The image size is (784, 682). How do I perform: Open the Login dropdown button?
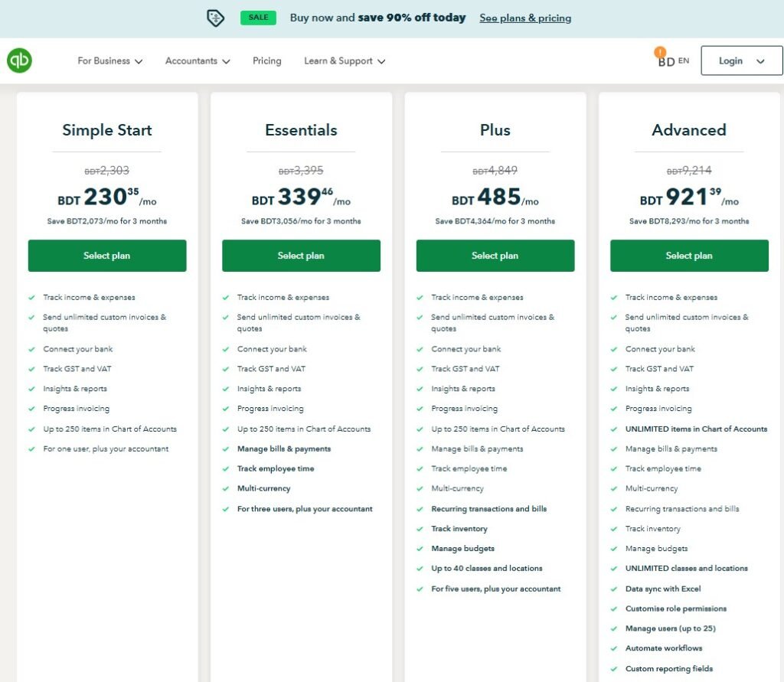point(741,61)
